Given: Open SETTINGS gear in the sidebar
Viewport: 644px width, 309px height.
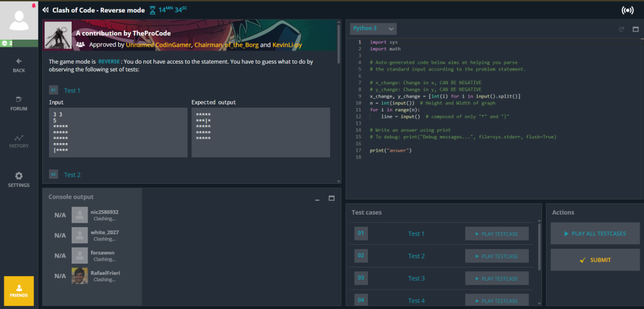Looking at the screenshot, I should 19,179.
